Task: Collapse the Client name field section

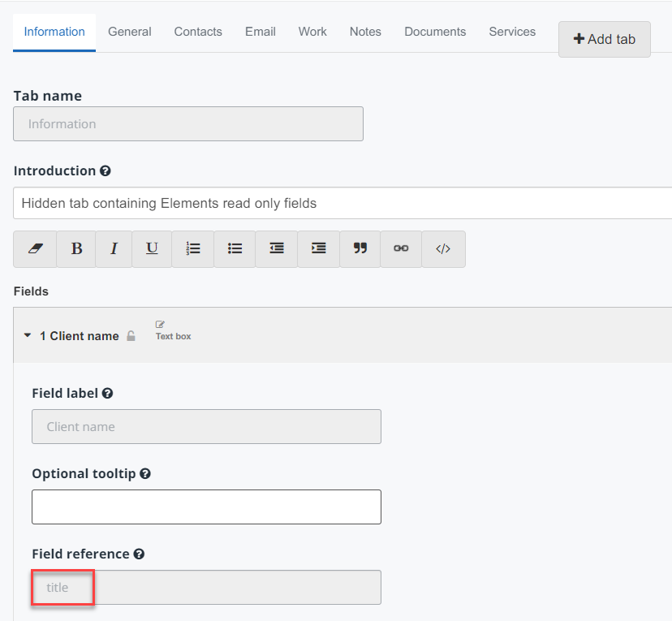Action: pyautogui.click(x=28, y=335)
